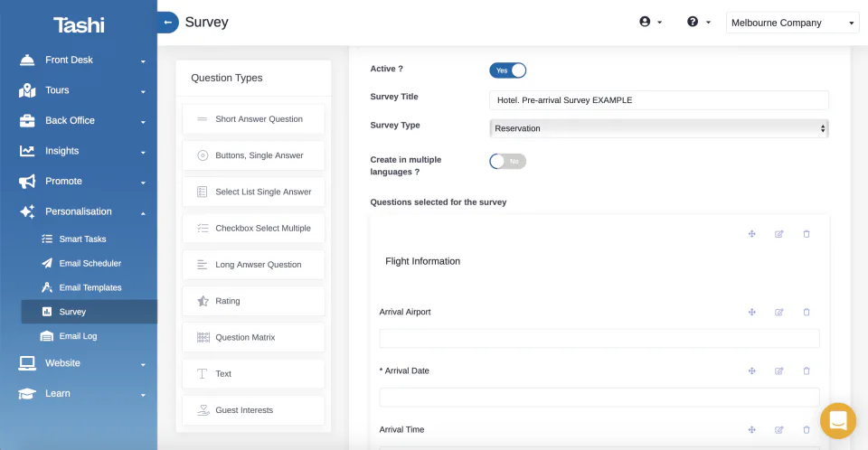
Task: Open the Survey Type dropdown
Action: point(659,128)
